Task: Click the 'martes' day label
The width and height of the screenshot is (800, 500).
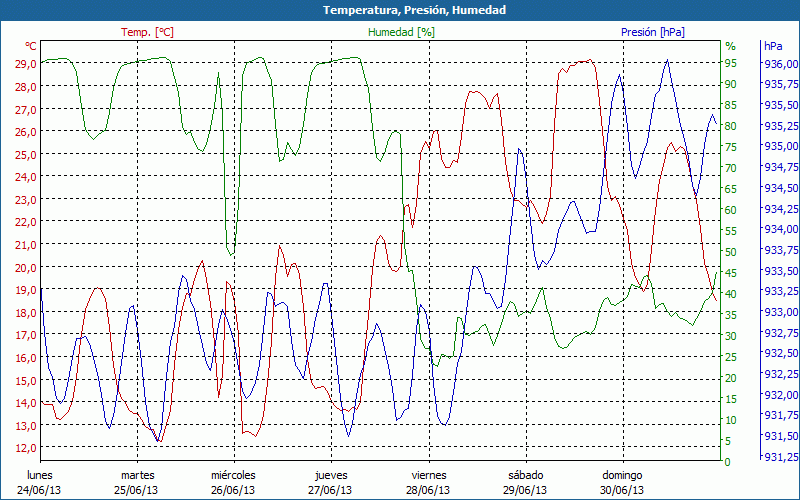Action: [x=137, y=475]
